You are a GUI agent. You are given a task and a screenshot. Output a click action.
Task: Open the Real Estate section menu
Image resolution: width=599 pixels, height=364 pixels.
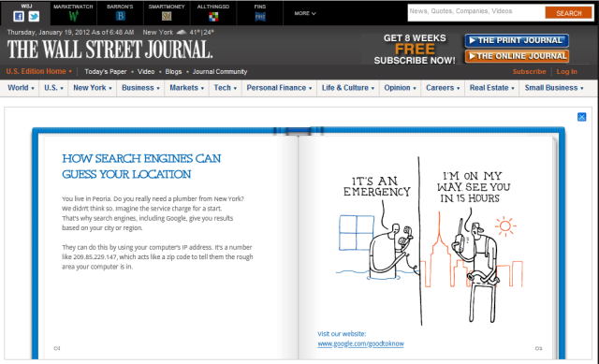pos(492,88)
